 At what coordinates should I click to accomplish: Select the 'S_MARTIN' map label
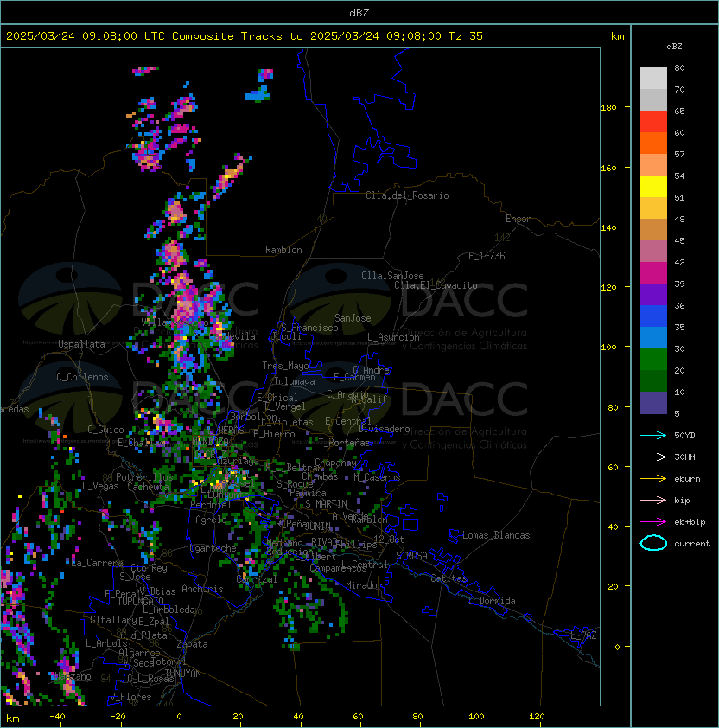pyautogui.click(x=327, y=504)
